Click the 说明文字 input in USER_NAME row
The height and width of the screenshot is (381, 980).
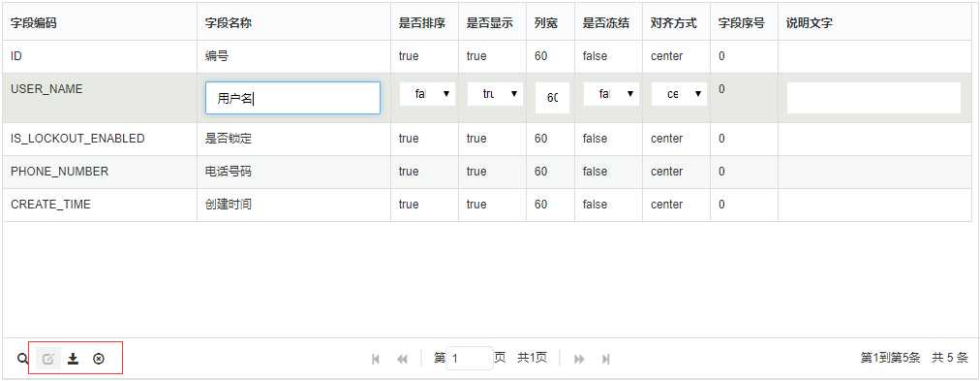tap(873, 98)
